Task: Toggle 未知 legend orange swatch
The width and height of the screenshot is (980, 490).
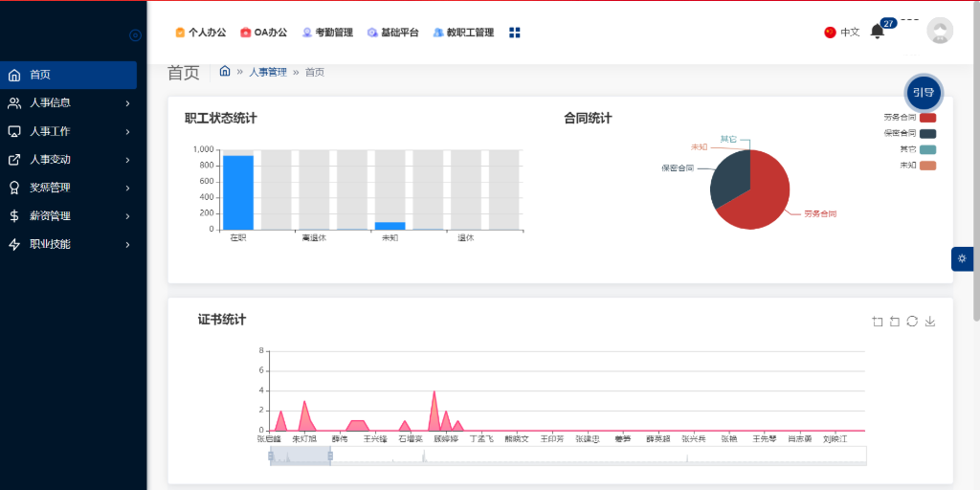Action: 928,166
